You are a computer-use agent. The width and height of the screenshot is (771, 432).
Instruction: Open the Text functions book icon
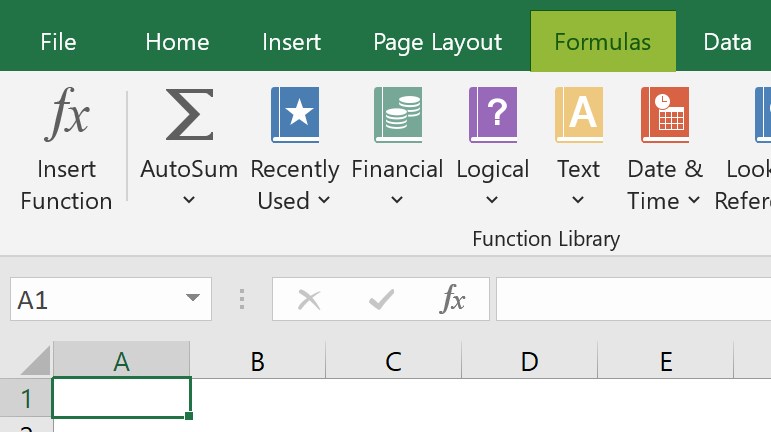[x=579, y=115]
